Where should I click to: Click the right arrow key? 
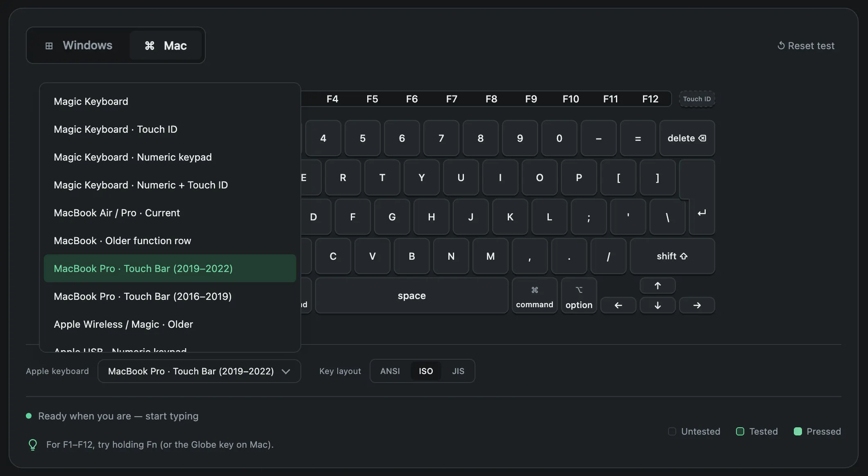pyautogui.click(x=697, y=305)
